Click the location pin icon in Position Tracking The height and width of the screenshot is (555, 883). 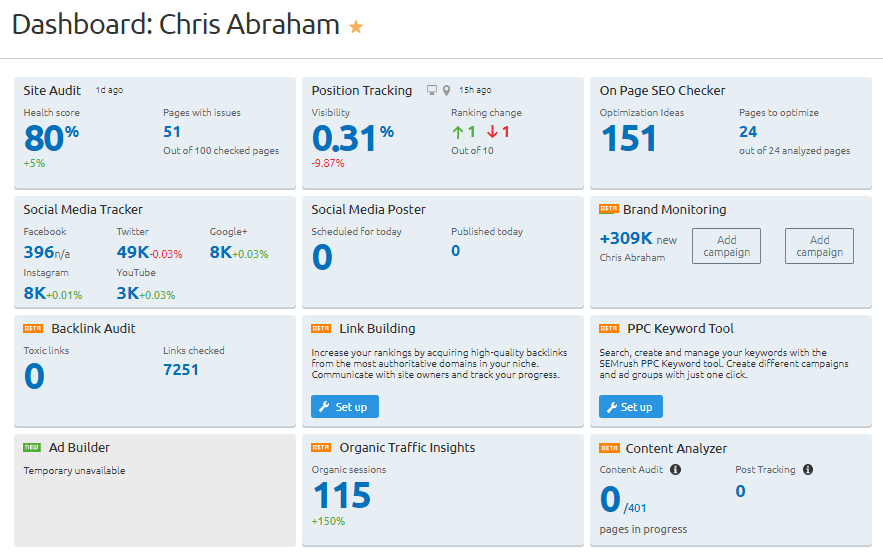(x=445, y=91)
